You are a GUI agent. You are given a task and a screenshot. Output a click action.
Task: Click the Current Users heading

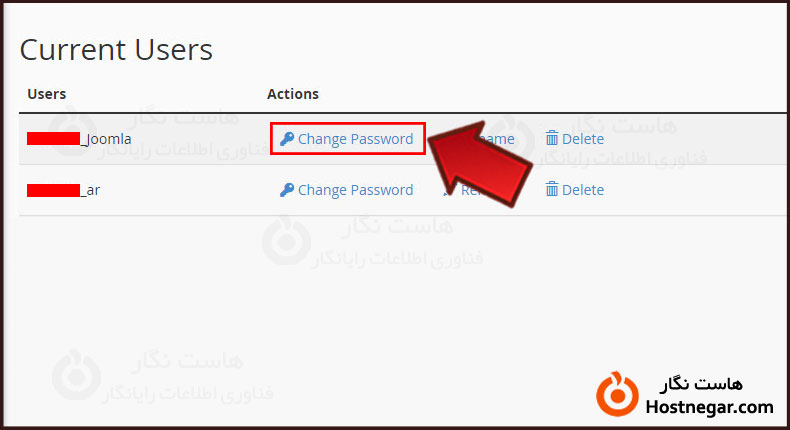click(x=116, y=50)
